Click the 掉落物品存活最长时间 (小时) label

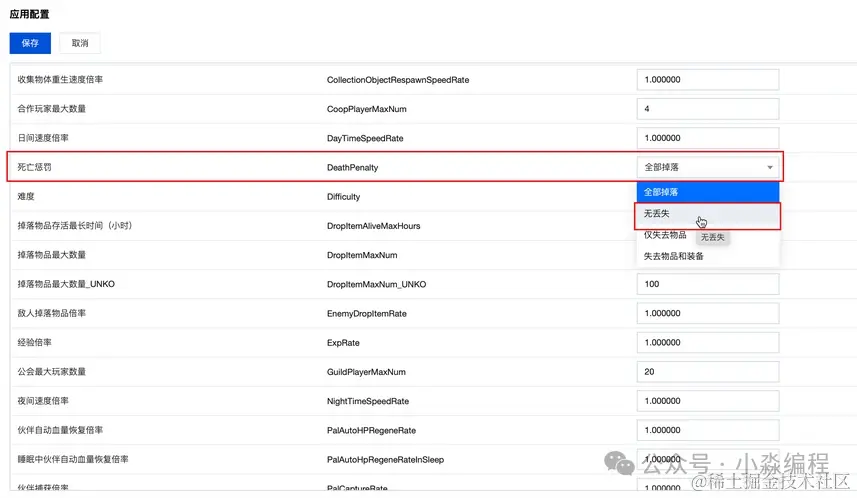click(75, 226)
